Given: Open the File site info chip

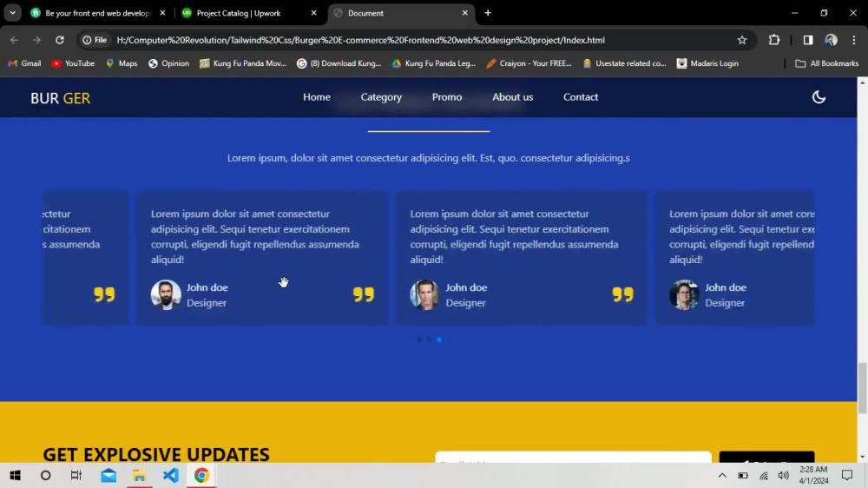Looking at the screenshot, I should (95, 40).
